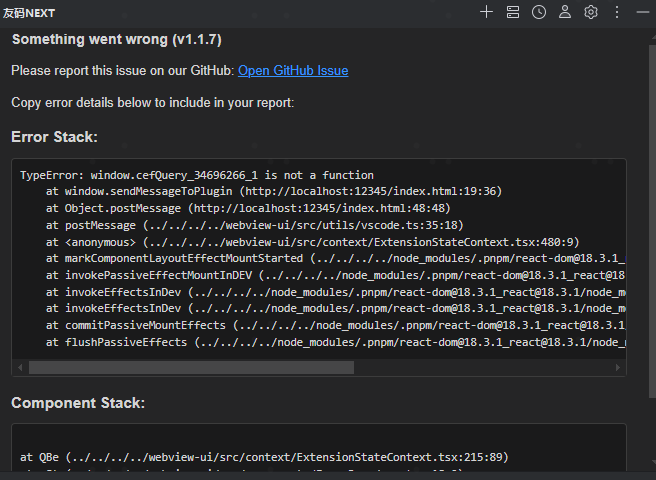The width and height of the screenshot is (656, 480).
Task: Click the Error Stack scrollbar right arrow
Action: pyautogui.click(x=620, y=367)
